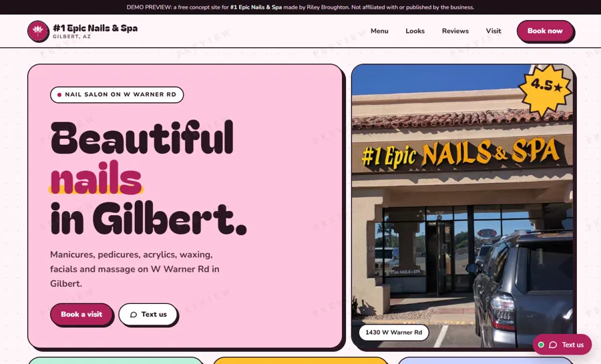Click the Nail Salon on W Warner Rd pill
601x364 pixels.
point(117,95)
